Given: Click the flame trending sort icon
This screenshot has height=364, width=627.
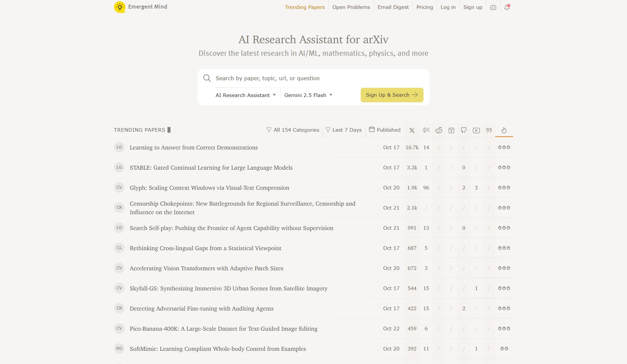Looking at the screenshot, I should pos(504,130).
